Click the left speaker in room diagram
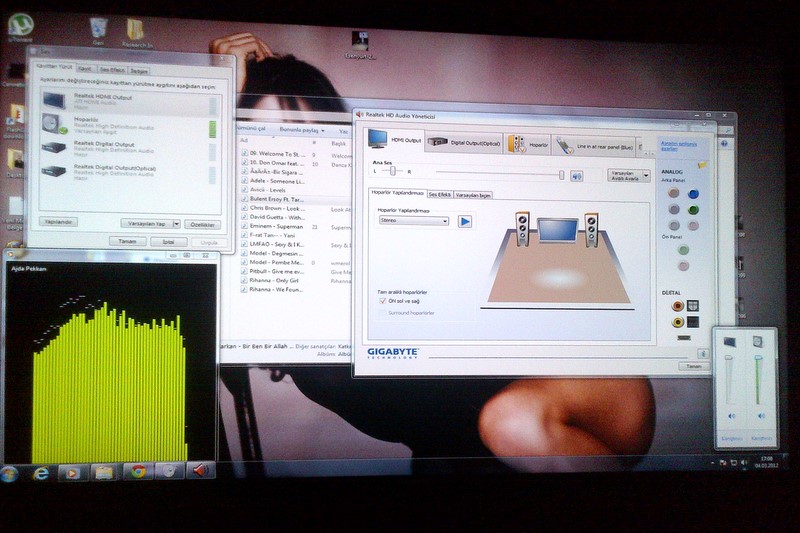Viewport: 800px width, 533px height. click(x=522, y=229)
